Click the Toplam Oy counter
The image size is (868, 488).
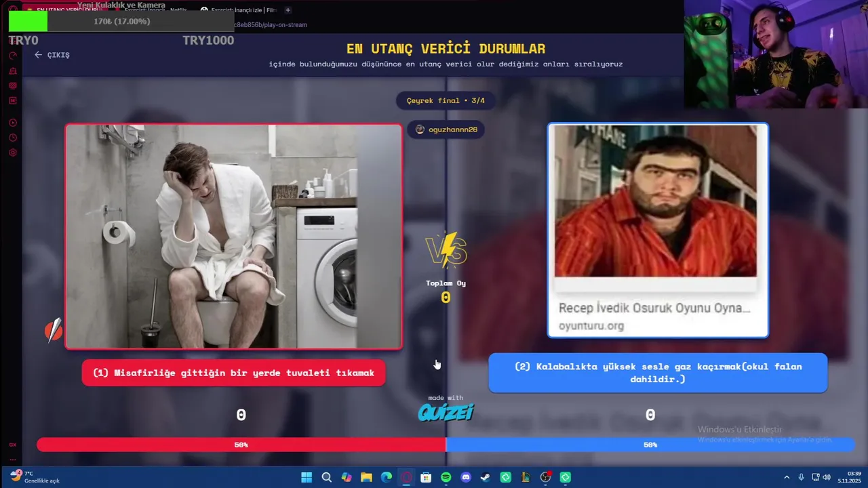tap(446, 291)
